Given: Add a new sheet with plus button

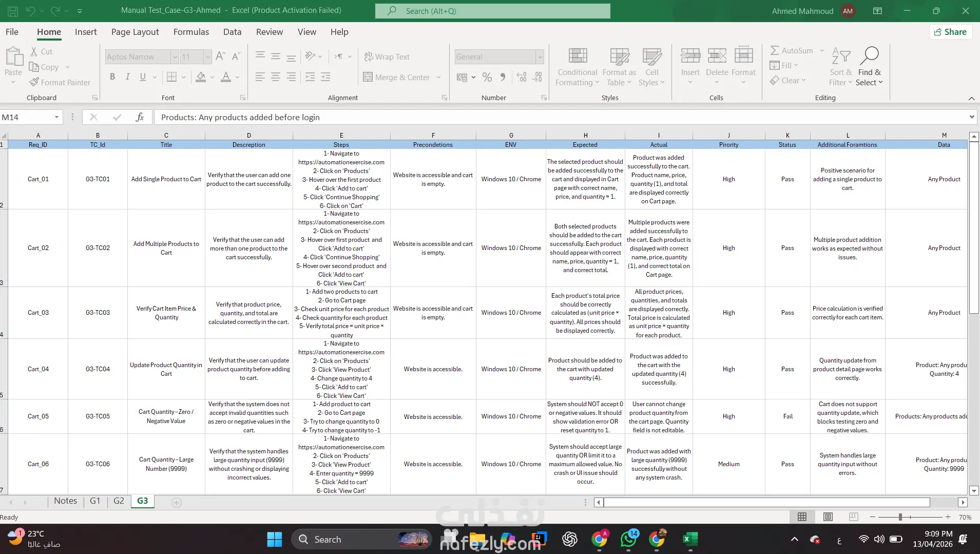Looking at the screenshot, I should point(177,503).
